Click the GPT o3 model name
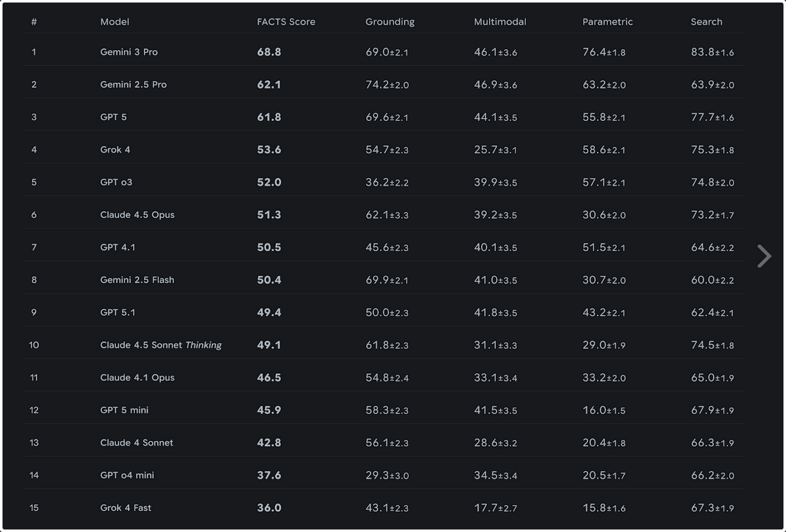786x532 pixels. 116,182
